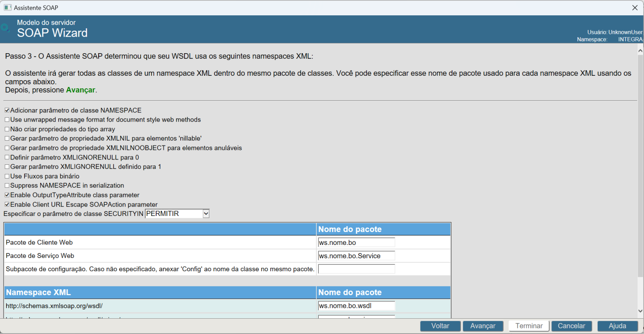Edit the Pacote de Serviço Web field
The image size is (644, 334).
356,256
